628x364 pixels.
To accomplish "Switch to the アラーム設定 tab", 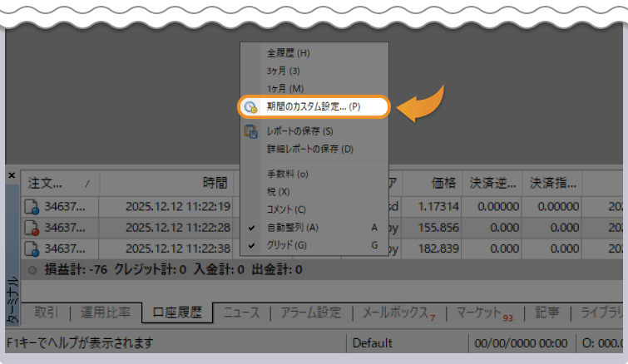I will coord(311,312).
